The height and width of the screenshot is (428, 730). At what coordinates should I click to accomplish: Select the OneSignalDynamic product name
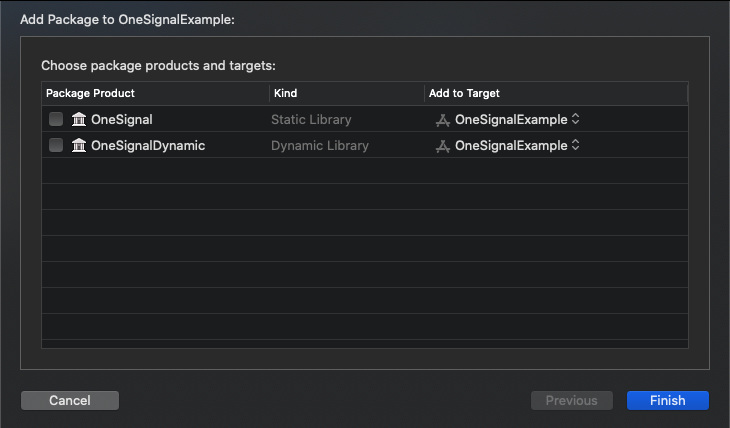tap(148, 146)
